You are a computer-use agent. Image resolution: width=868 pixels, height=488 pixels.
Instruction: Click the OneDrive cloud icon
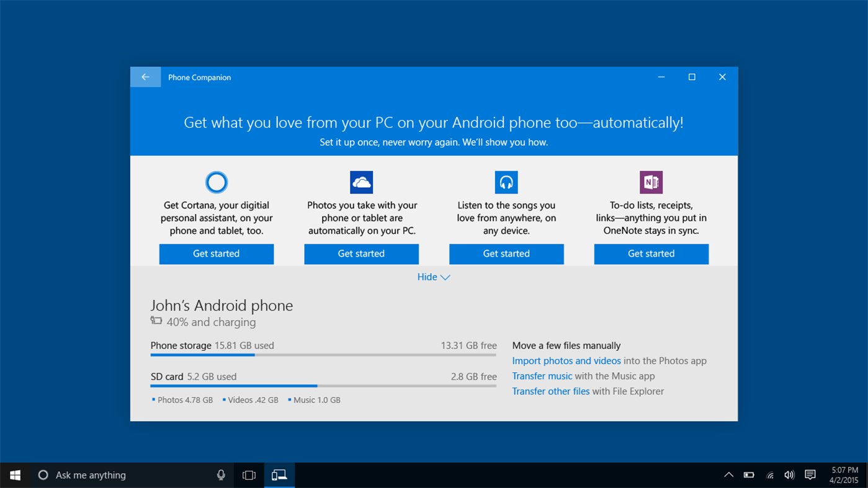pyautogui.click(x=361, y=182)
